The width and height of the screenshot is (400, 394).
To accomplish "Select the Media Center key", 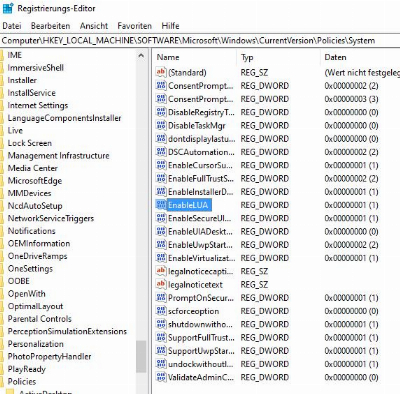I will [x=33, y=168].
